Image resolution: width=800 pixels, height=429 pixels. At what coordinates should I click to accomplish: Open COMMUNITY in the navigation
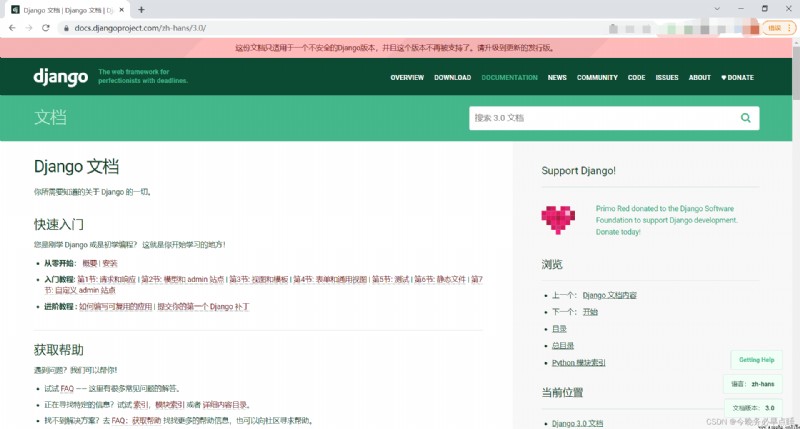pos(597,78)
